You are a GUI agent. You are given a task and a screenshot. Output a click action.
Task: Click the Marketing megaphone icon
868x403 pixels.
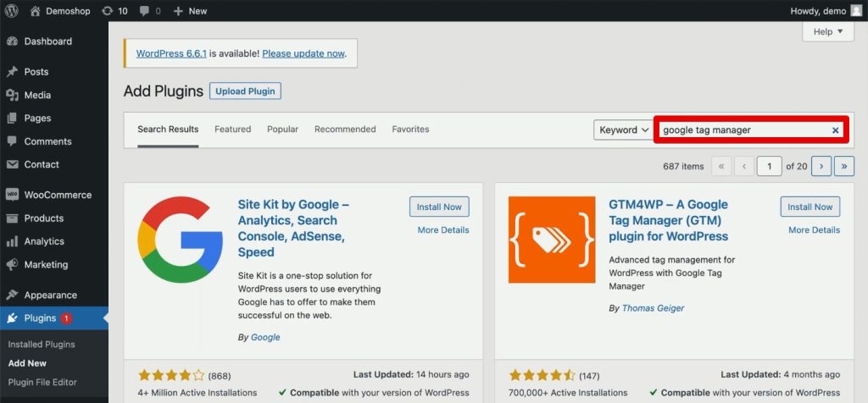(12, 265)
